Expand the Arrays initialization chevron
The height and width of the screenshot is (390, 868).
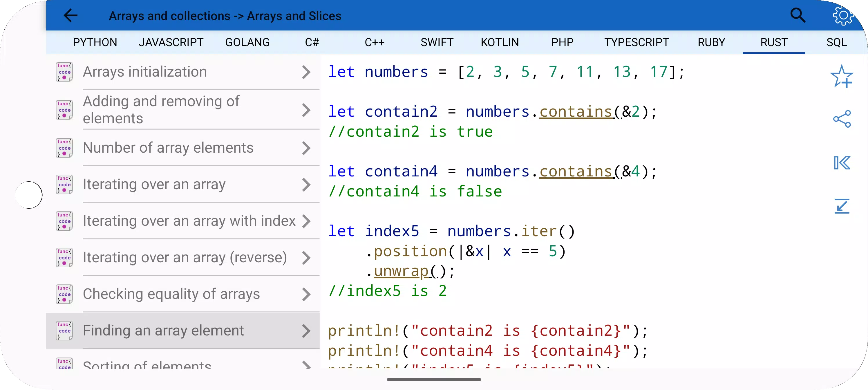(x=306, y=72)
